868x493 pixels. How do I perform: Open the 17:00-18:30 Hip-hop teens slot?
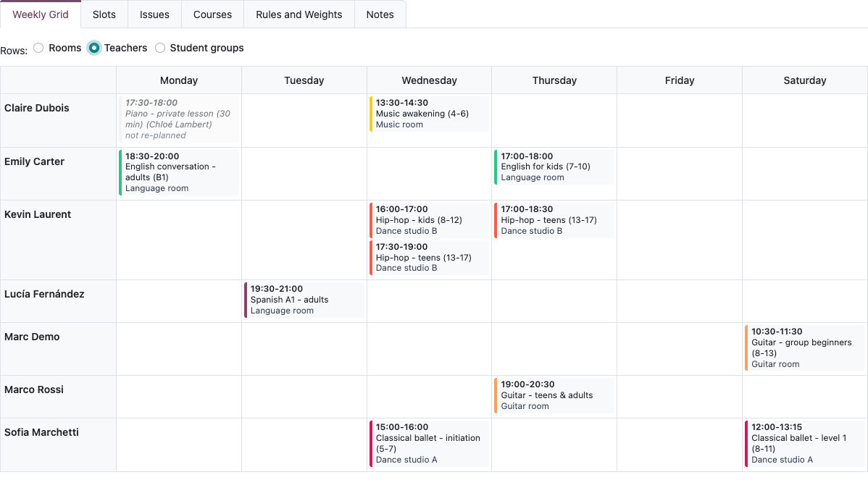(x=554, y=220)
